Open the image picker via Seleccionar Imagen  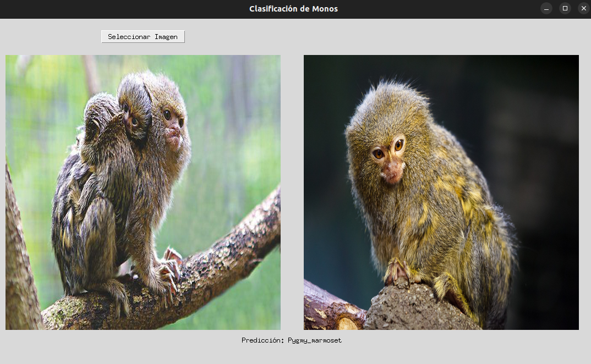pyautogui.click(x=143, y=36)
